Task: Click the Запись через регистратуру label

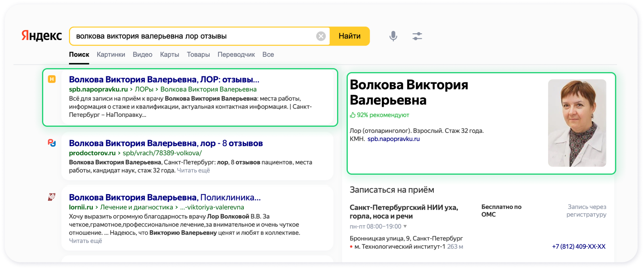Action: pos(586,211)
